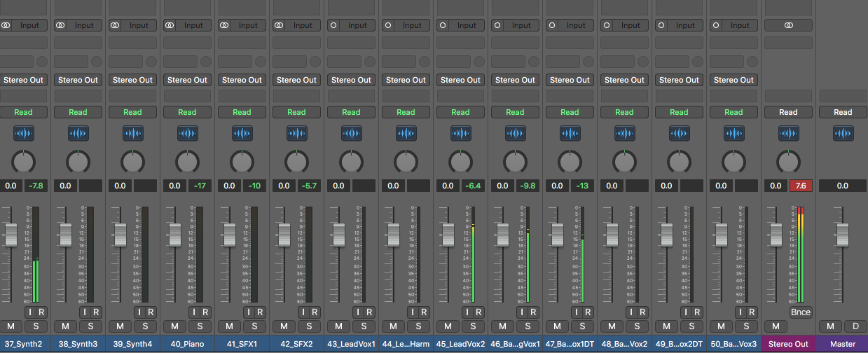Screen dimensions: 868x353
Task: Click the waveform icon on 37_Synth2 channel
Action: coord(23,133)
